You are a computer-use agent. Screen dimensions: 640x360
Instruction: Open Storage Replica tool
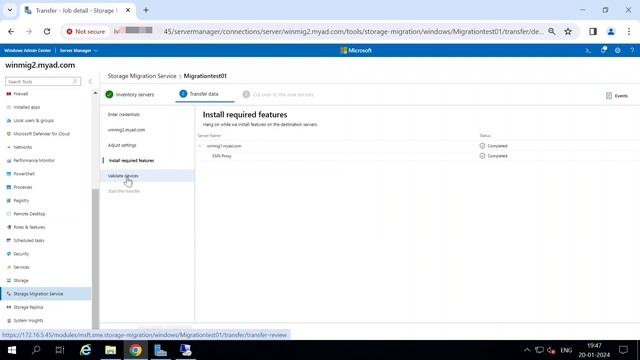(28, 307)
